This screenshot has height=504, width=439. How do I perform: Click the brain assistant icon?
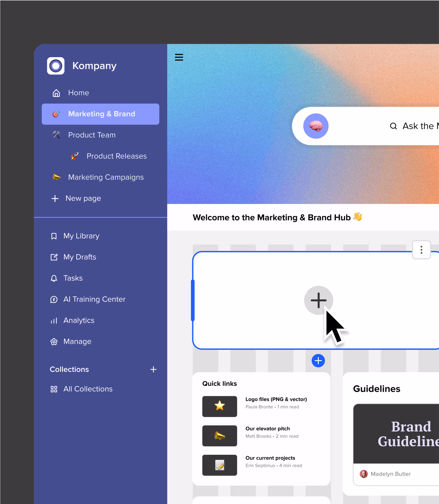[x=316, y=126]
